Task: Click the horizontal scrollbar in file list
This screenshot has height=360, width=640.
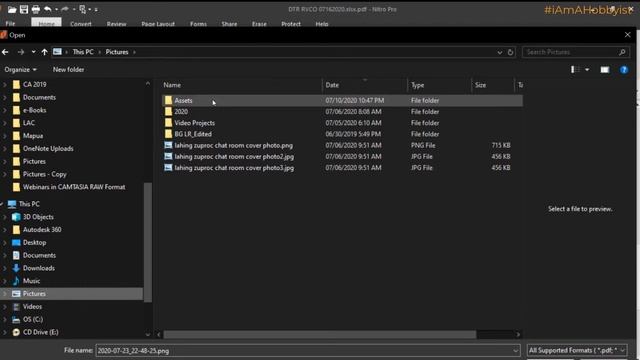Action: 320,335
